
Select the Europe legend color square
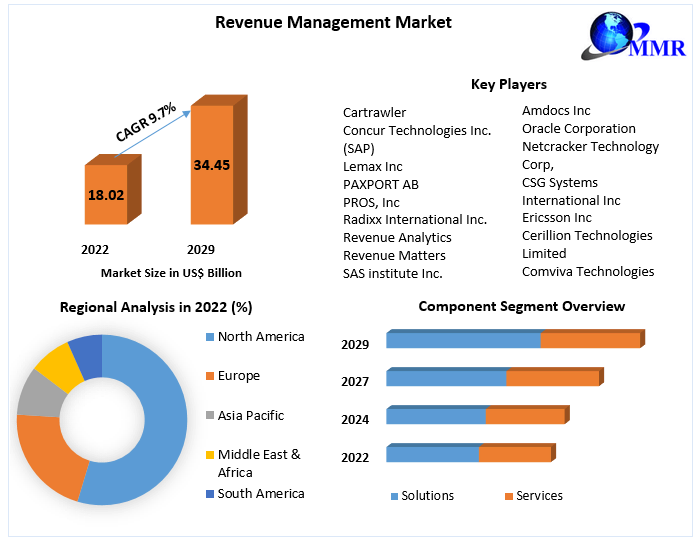pyautogui.click(x=208, y=376)
